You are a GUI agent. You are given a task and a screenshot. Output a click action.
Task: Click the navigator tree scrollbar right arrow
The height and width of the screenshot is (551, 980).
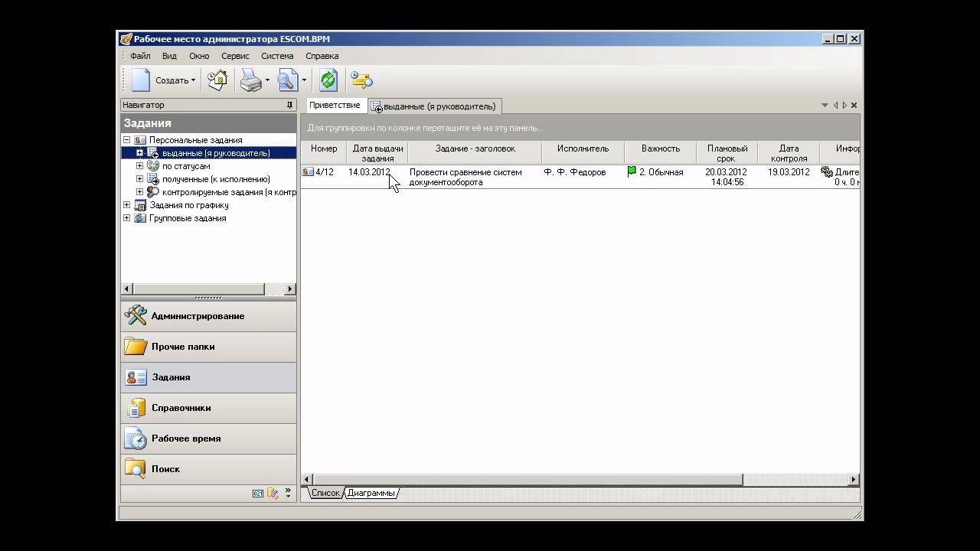[290, 289]
